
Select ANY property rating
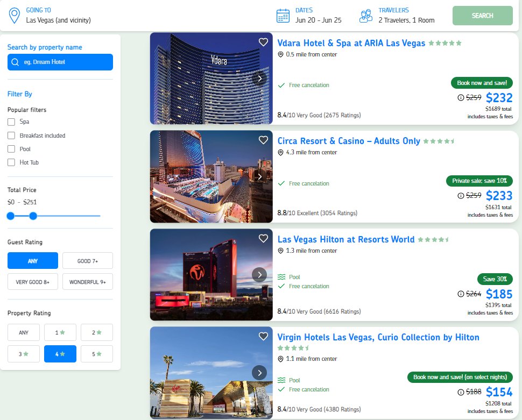point(24,332)
